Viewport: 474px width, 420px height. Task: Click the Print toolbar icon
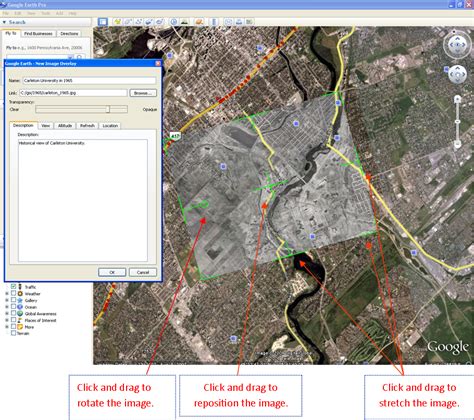[x=239, y=22]
